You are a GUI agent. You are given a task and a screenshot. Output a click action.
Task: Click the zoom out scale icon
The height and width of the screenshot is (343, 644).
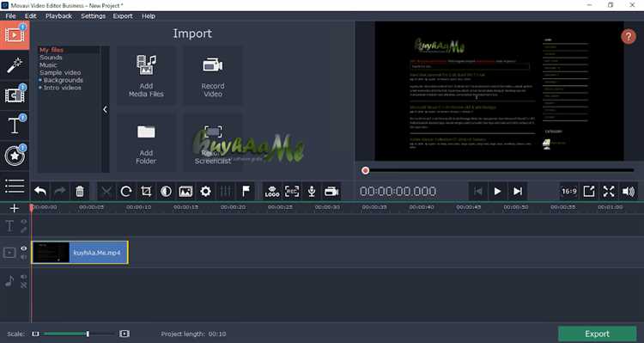coord(36,334)
